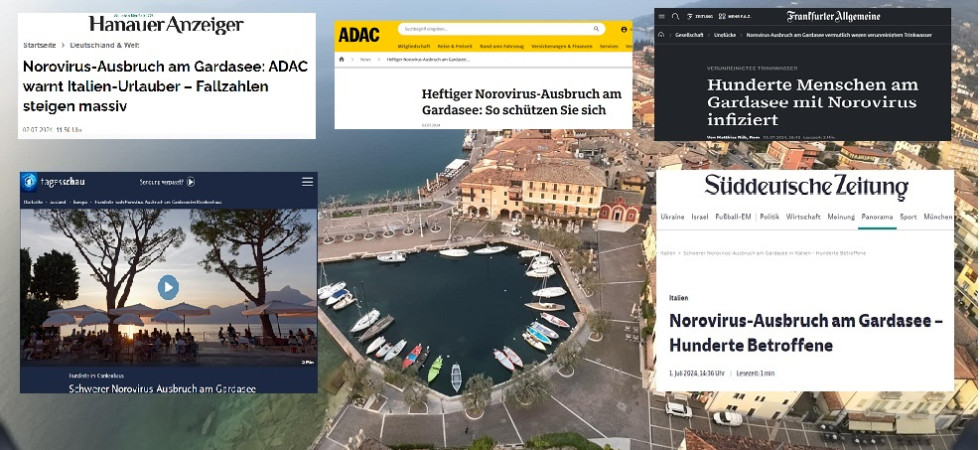Click the 'Startseite' breadcrumb on Hanauer Anzeiger
Image resolution: width=980 pixels, height=450 pixels.
(x=39, y=45)
